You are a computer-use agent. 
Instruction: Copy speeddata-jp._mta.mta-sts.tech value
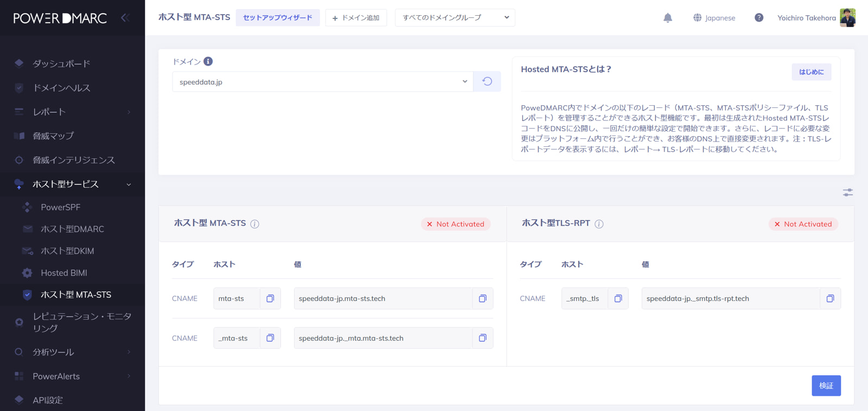pyautogui.click(x=482, y=338)
